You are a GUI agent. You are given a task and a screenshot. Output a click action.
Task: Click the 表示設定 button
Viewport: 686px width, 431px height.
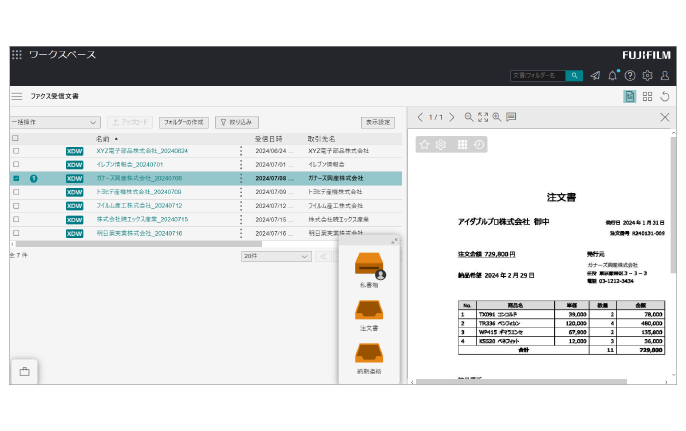tap(378, 123)
